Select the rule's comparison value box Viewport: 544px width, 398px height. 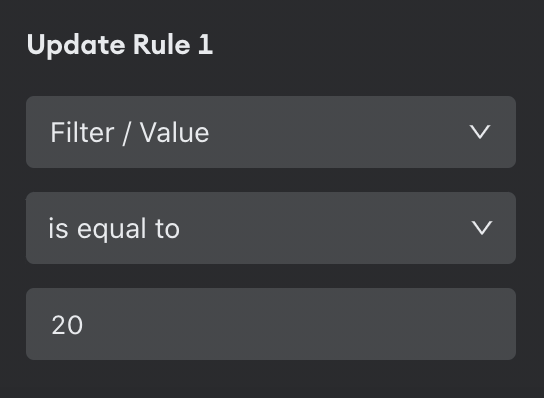pos(271,324)
